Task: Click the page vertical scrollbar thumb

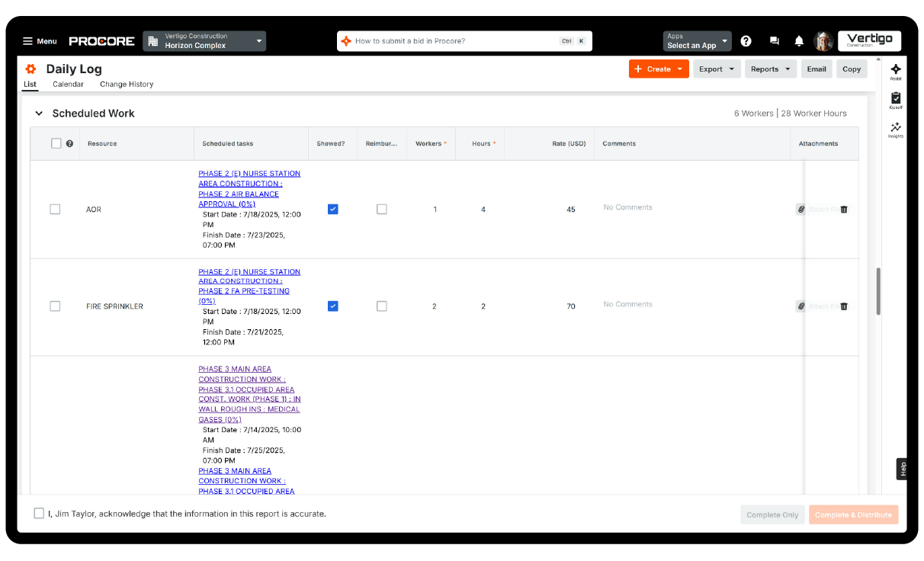Action: (x=878, y=290)
